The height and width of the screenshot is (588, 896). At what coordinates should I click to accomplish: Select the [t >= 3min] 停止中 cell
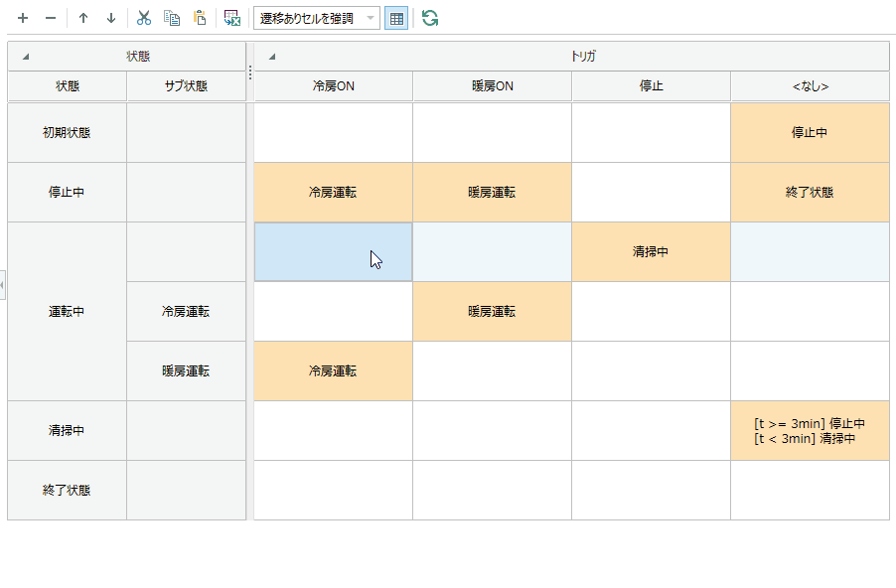click(811, 431)
